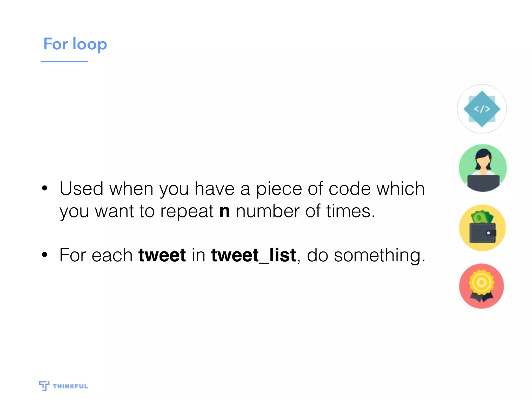The height and width of the screenshot is (399, 532).
Task: Select the gold award ribbon icon
Action: (482, 286)
